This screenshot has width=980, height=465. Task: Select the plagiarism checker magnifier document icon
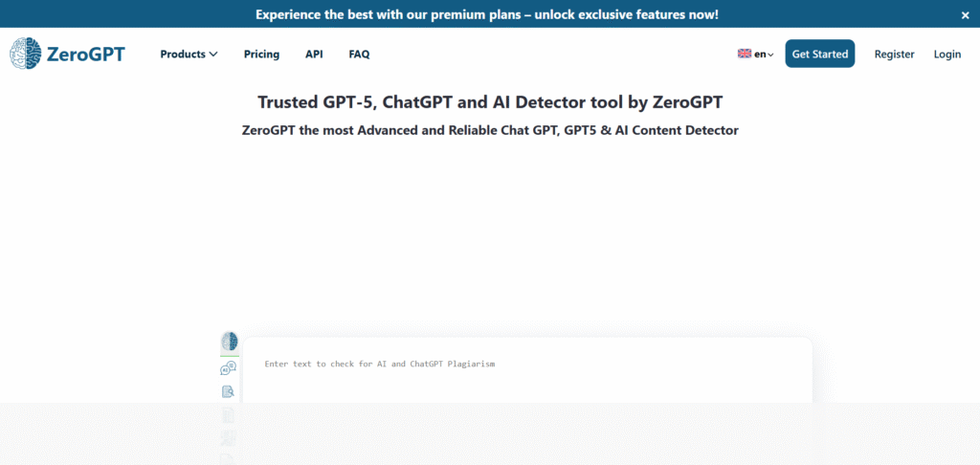click(x=229, y=391)
